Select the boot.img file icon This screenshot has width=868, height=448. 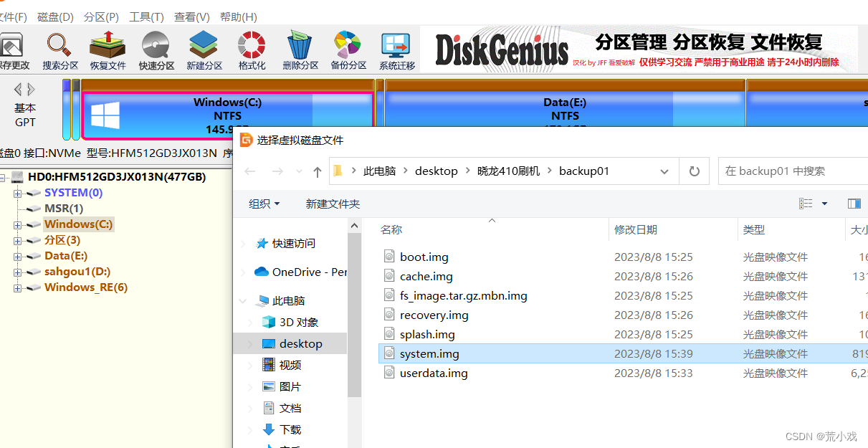point(389,257)
